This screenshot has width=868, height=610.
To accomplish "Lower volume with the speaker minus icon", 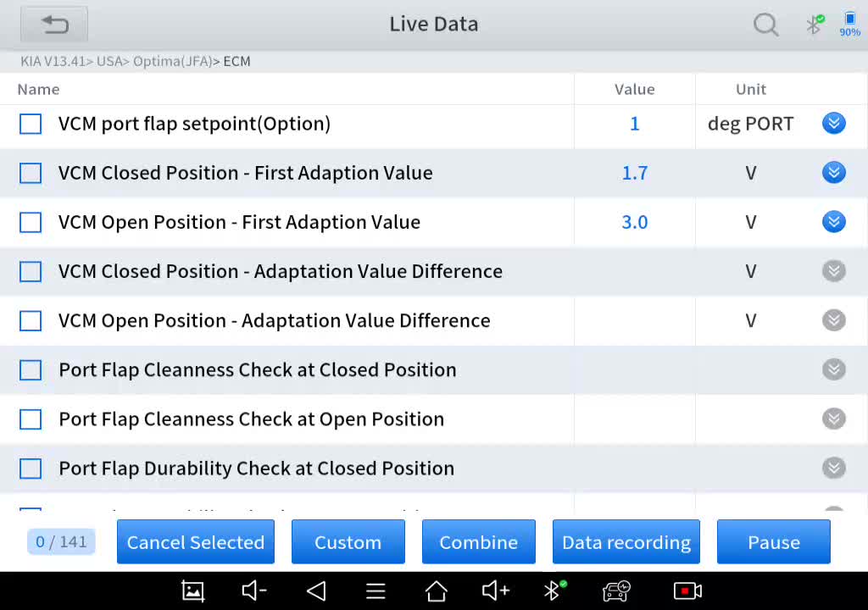I will click(254, 591).
